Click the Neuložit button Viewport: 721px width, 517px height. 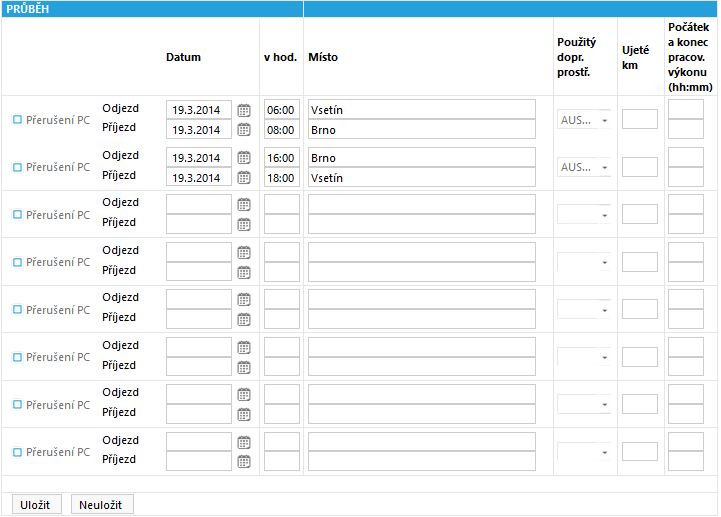[x=102, y=505]
